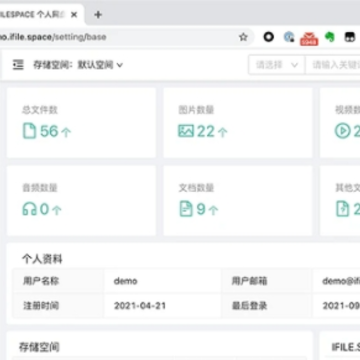Click the image icon under 图片数量

(186, 131)
